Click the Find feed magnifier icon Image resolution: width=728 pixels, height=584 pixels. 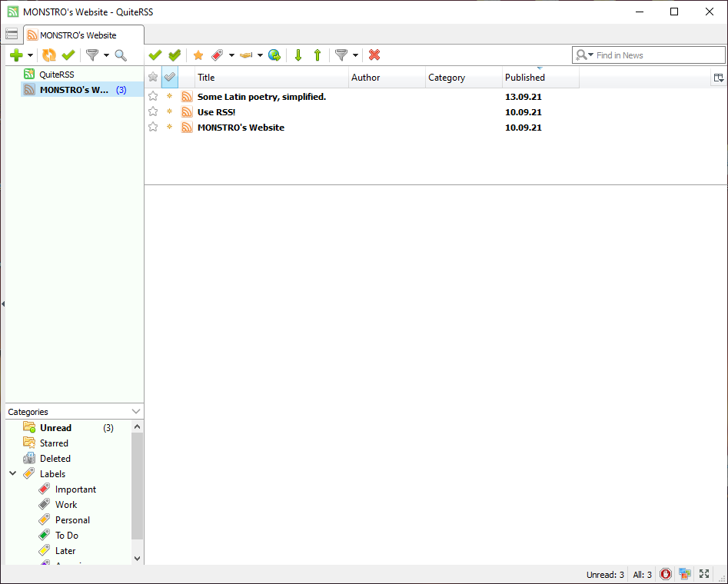coord(121,55)
